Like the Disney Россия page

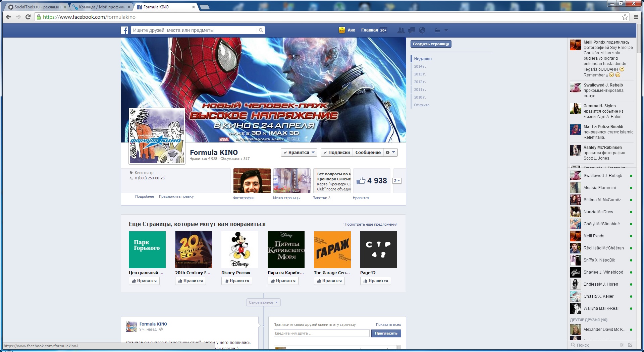(x=236, y=281)
